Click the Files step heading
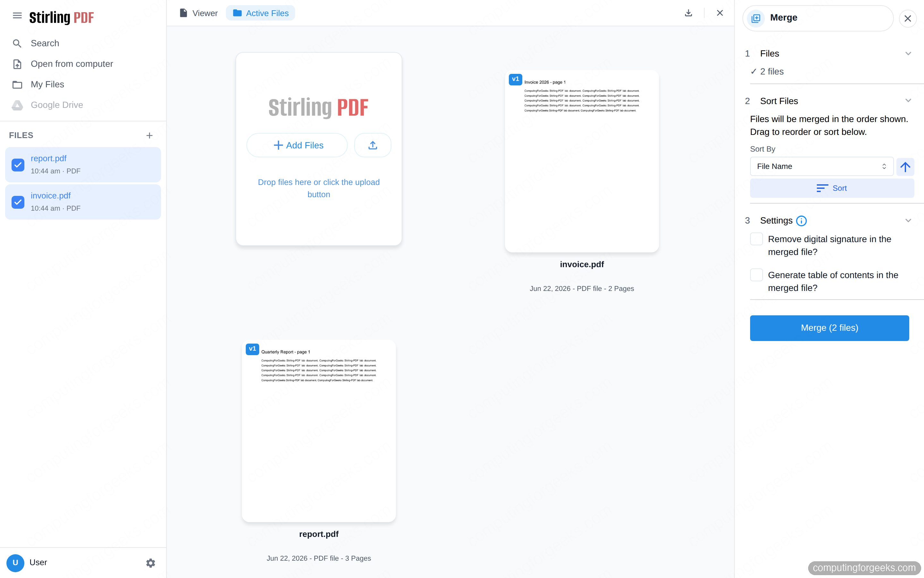Screen dimensions: 924x578 point(769,54)
